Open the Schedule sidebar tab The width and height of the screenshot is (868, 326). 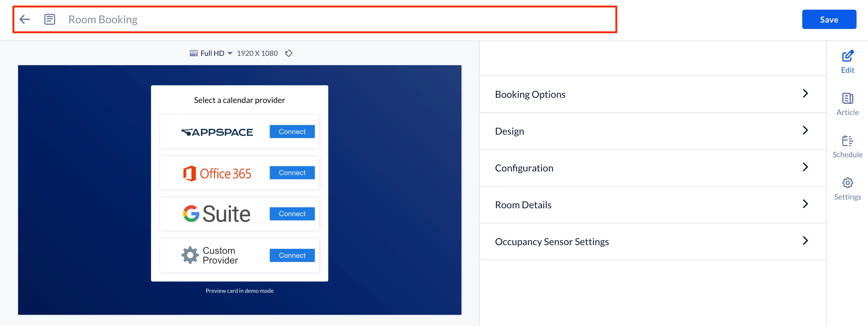[847, 146]
